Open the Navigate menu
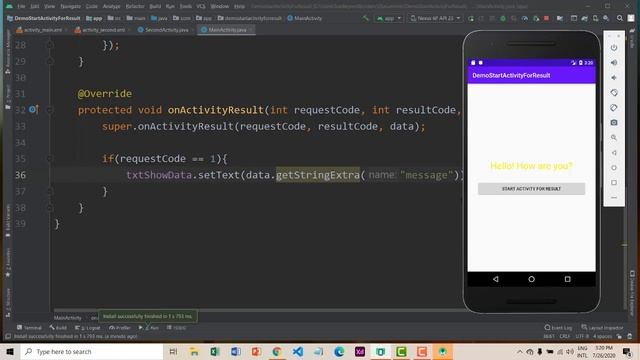 point(71,6)
